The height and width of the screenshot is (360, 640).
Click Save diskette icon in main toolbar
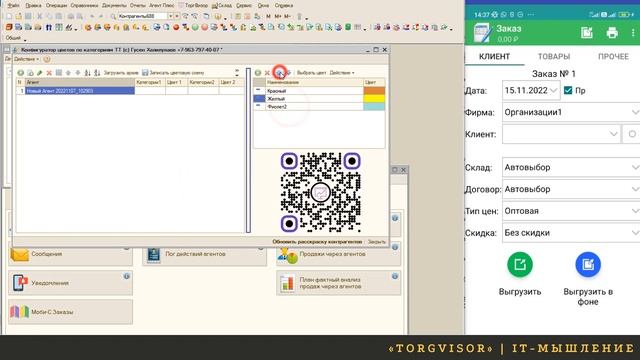pyautogui.click(x=28, y=16)
